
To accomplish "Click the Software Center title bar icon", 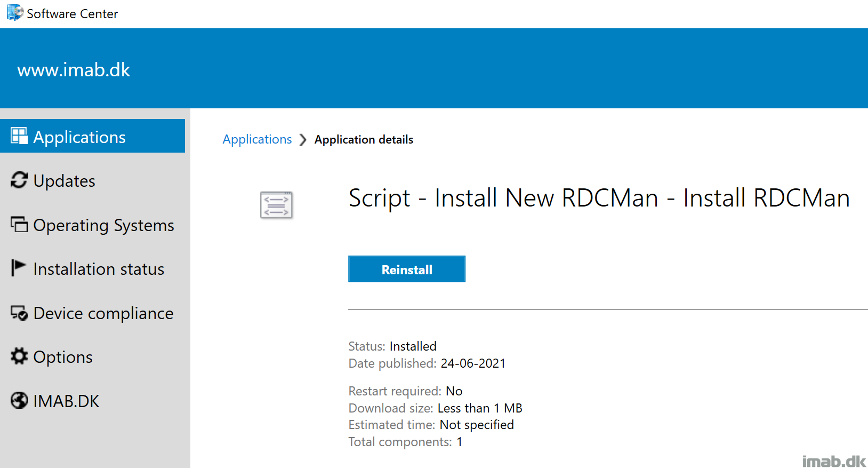I will coord(15,13).
